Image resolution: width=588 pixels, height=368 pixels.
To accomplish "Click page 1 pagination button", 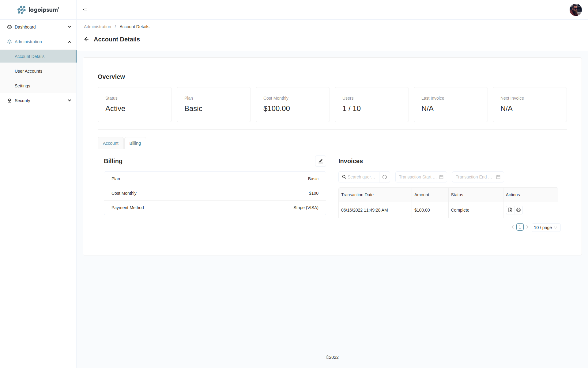I will pyautogui.click(x=520, y=227).
